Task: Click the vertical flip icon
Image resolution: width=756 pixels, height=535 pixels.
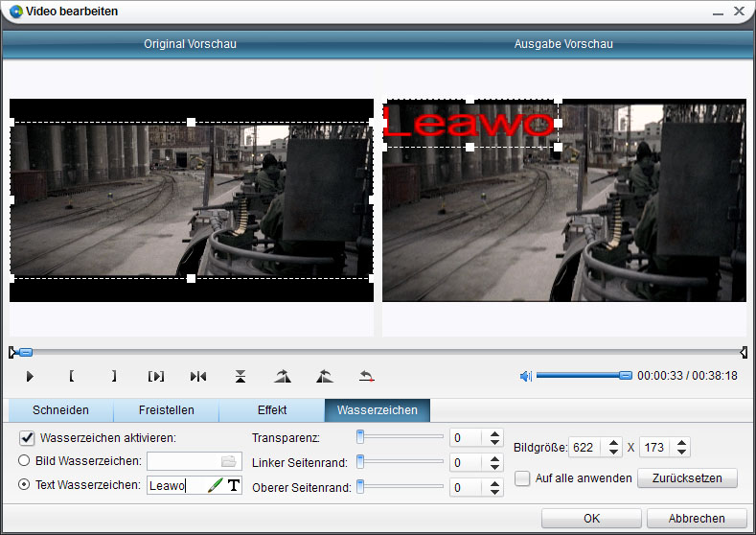Action: 241,377
